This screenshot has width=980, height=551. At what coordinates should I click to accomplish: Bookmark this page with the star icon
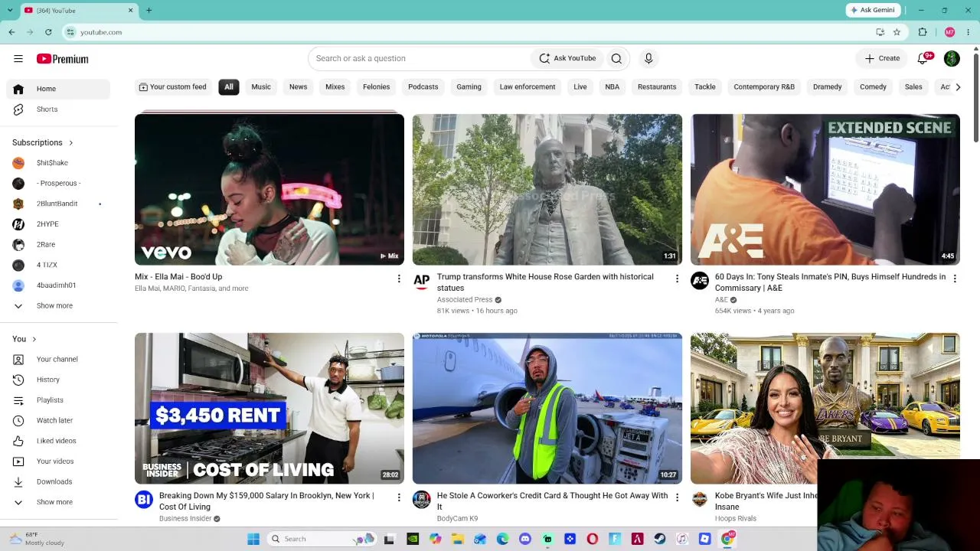pos(897,32)
